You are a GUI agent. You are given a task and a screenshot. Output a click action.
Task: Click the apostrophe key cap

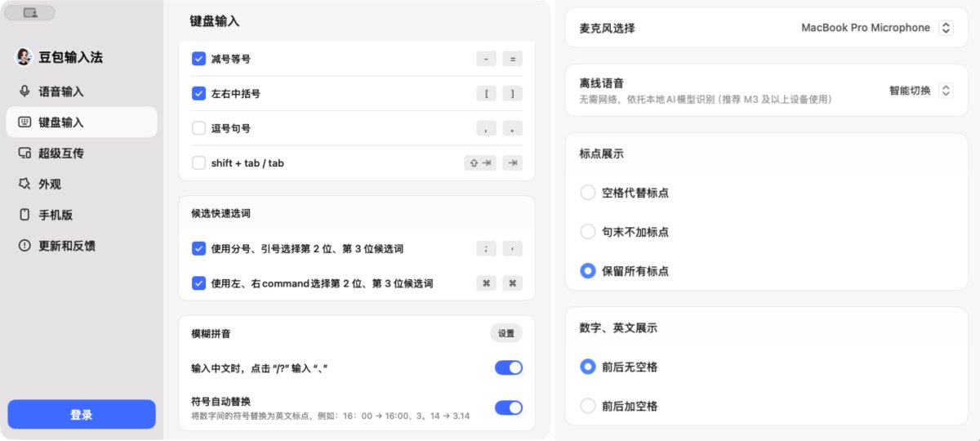coord(512,249)
